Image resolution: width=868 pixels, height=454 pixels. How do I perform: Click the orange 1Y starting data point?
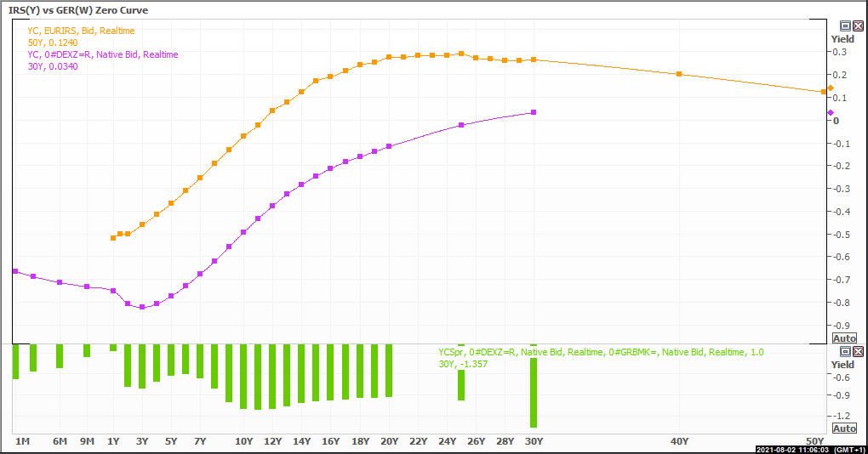tap(113, 238)
